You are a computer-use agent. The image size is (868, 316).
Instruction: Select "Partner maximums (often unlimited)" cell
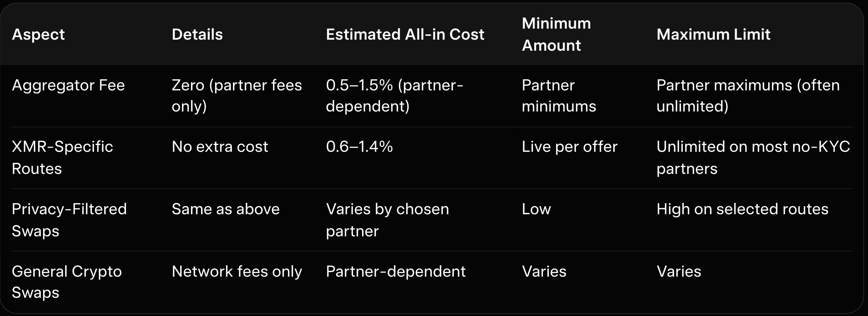click(x=748, y=95)
